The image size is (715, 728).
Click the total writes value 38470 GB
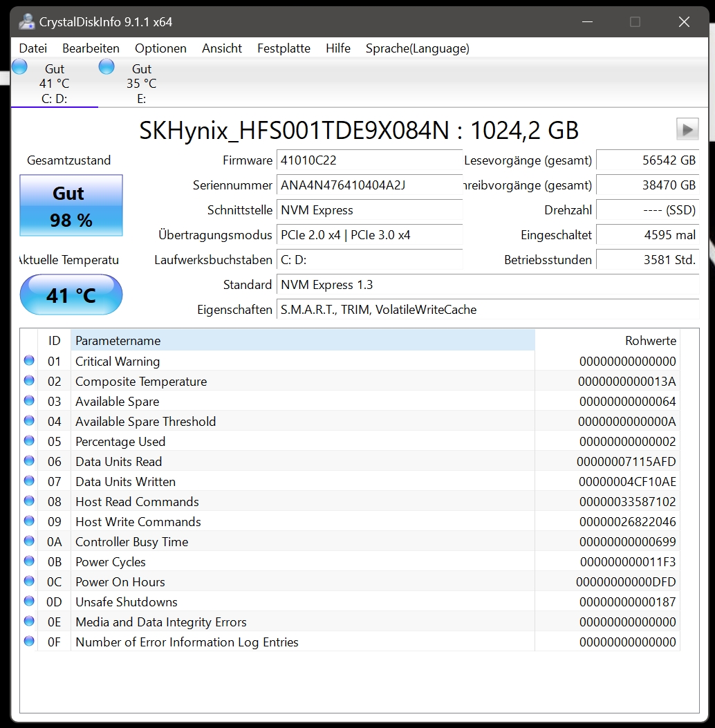point(648,185)
